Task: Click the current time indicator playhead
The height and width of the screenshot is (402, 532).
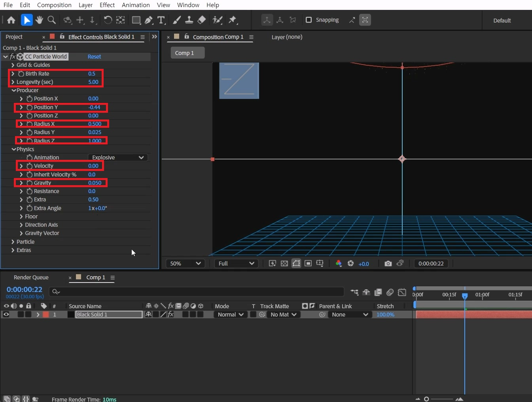Action: pyautogui.click(x=465, y=296)
